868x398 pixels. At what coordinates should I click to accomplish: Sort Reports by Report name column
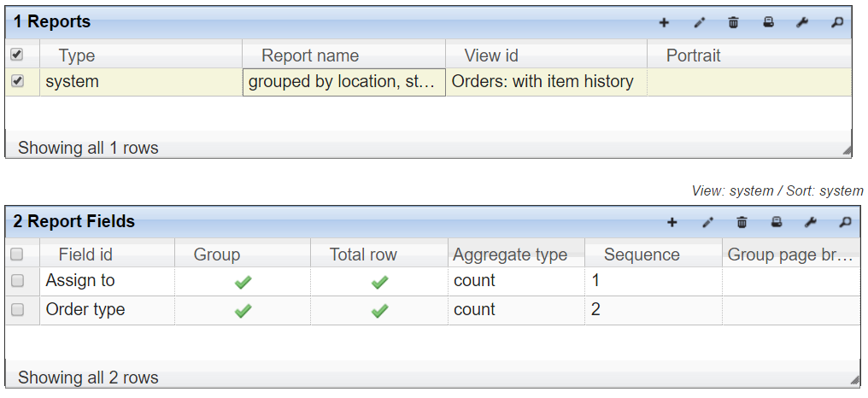(x=343, y=56)
